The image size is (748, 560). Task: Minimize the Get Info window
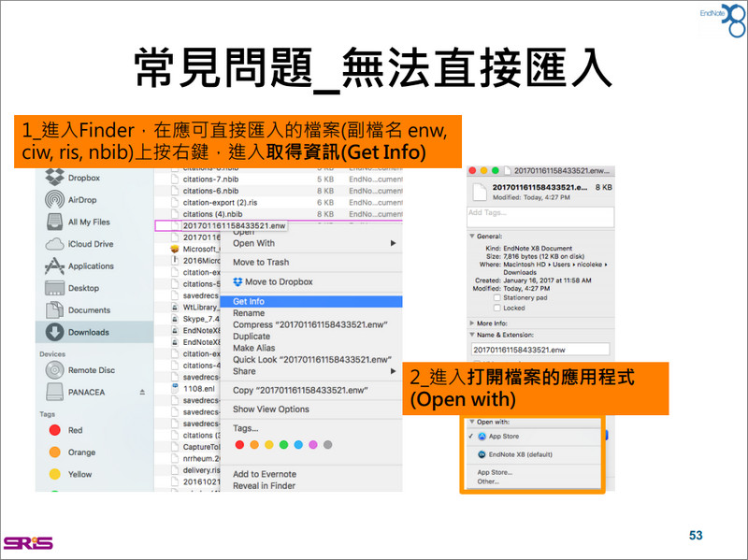pyautogui.click(x=483, y=170)
